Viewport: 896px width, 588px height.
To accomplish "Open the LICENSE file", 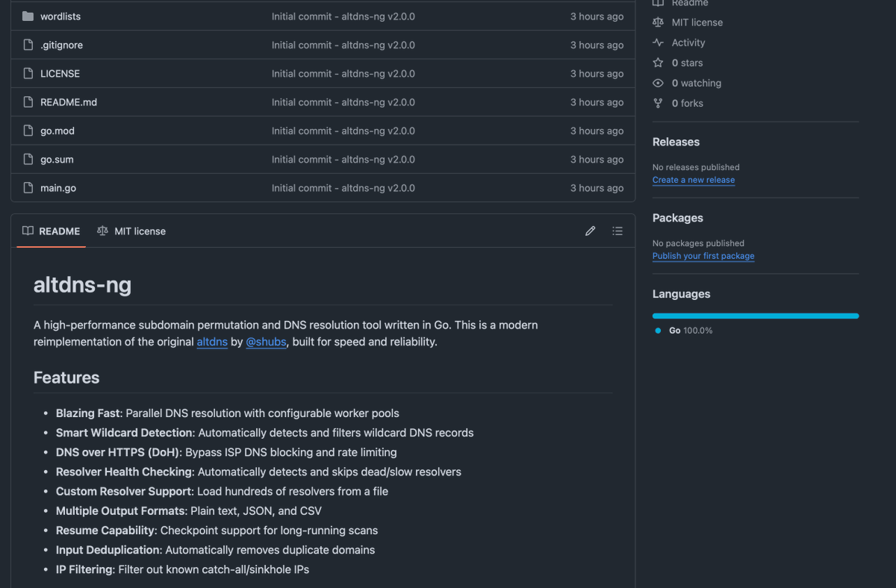I will [60, 73].
